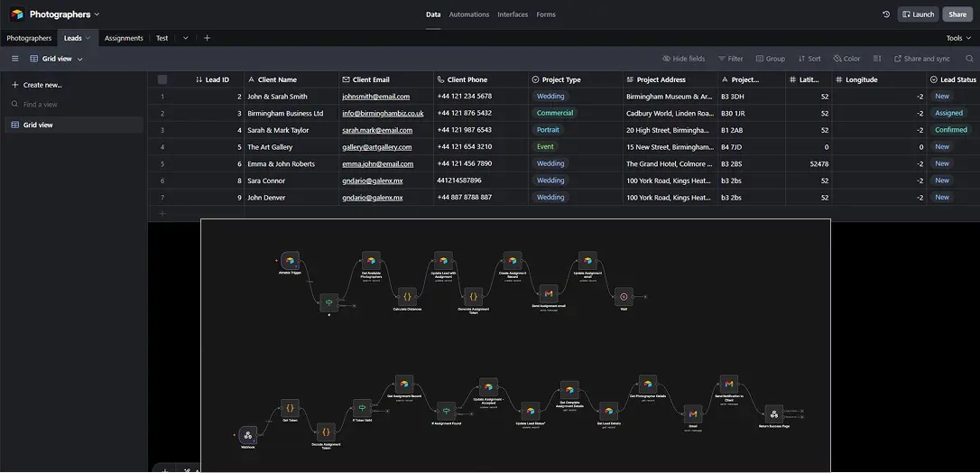Select Grid view in the sidebar
The height and width of the screenshot is (473, 980).
(x=74, y=125)
